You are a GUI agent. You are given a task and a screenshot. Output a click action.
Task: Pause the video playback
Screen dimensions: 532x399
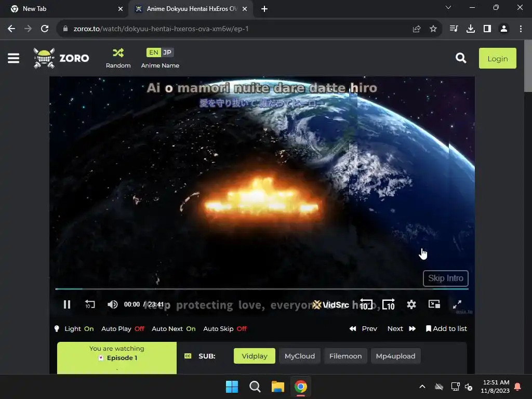click(67, 304)
